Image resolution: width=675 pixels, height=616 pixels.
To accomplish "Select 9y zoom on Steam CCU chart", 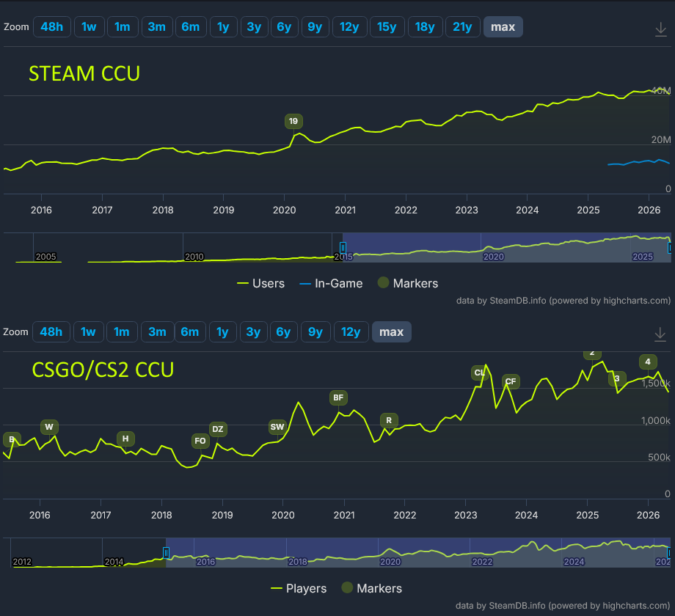I will pyautogui.click(x=315, y=27).
